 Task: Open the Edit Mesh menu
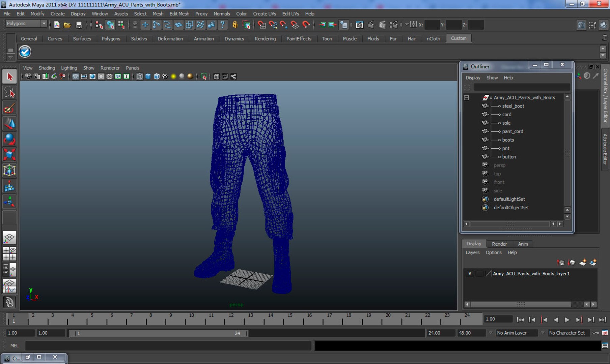coord(179,14)
